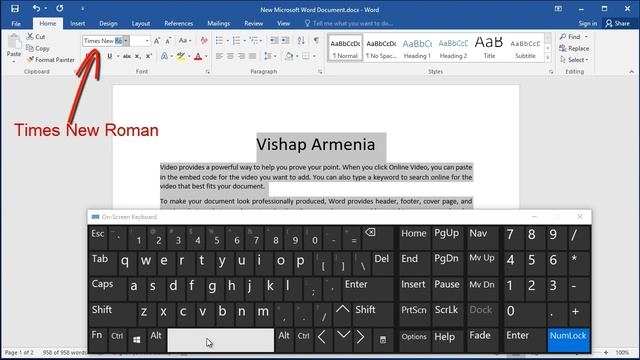Viewport: 640px width, 360px height.
Task: Click the Copy icon
Action: (29, 48)
